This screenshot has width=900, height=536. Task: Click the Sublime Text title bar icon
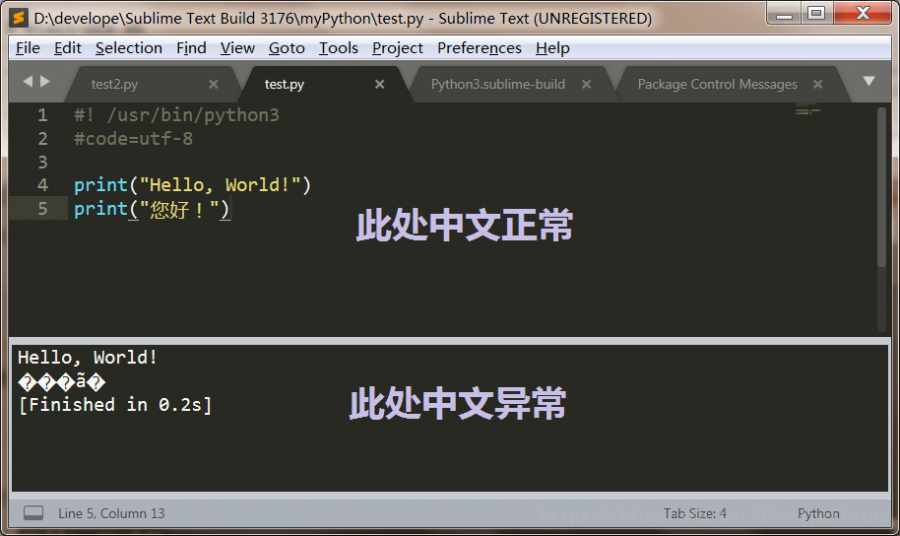(18, 18)
